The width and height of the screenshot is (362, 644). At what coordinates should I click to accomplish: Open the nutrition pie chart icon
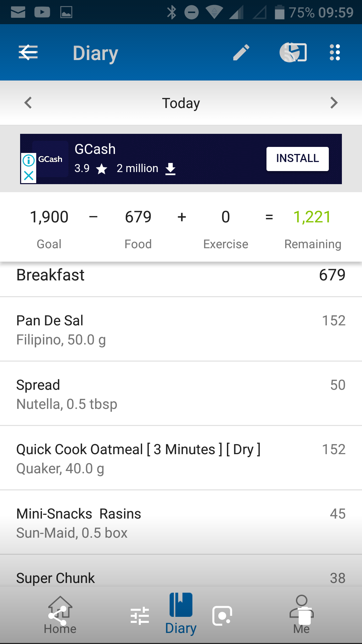tap(293, 52)
